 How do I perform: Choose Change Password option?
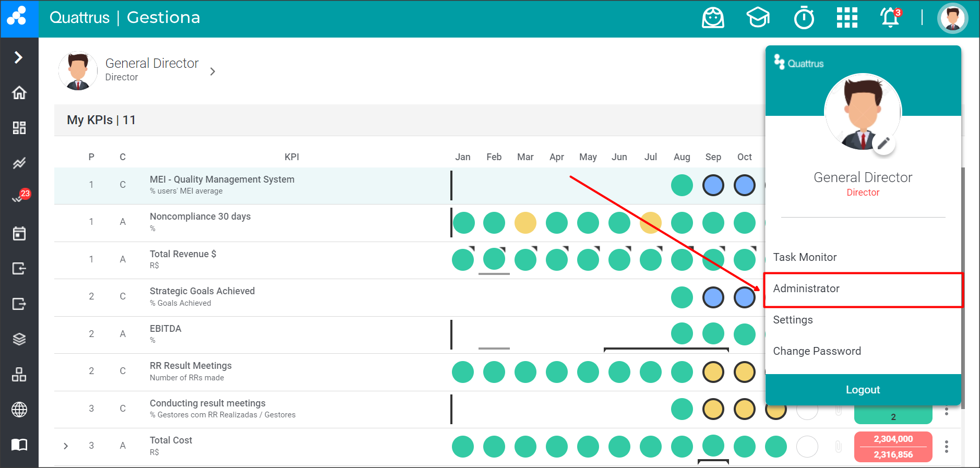click(817, 351)
